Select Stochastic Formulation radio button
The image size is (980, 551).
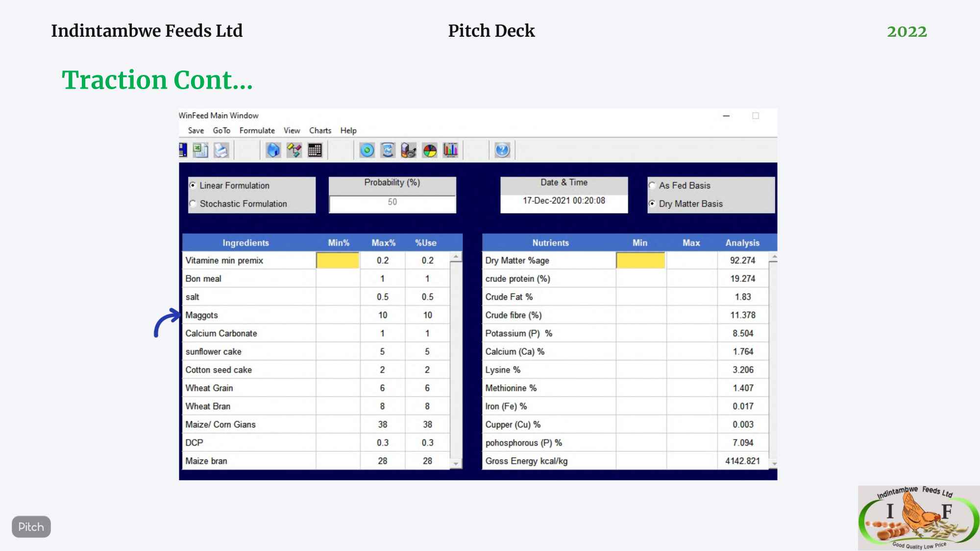pos(193,204)
